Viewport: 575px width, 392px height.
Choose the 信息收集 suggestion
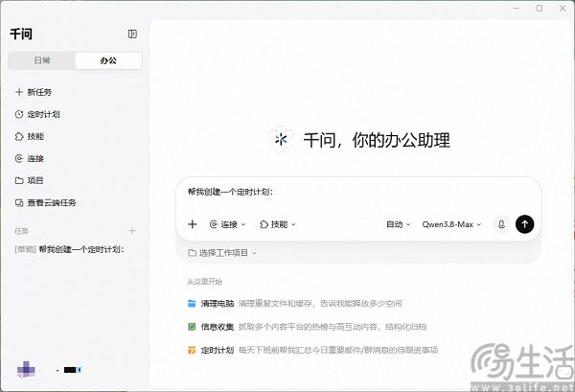307,327
